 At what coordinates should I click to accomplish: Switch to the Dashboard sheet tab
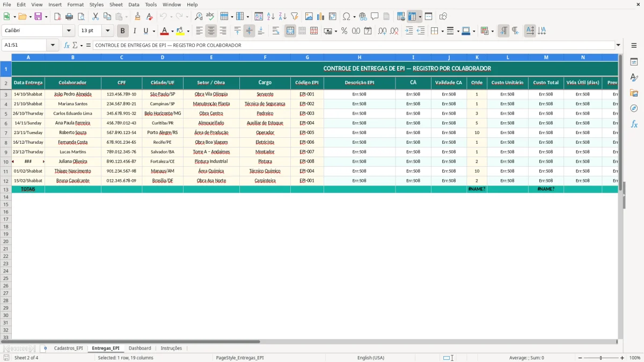pyautogui.click(x=140, y=348)
